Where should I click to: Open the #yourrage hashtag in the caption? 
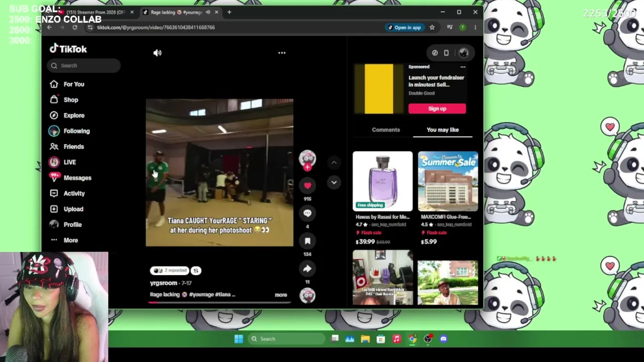click(x=201, y=295)
